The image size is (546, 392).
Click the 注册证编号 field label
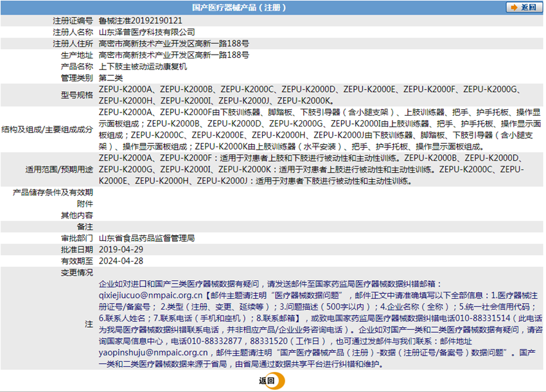tap(73, 21)
